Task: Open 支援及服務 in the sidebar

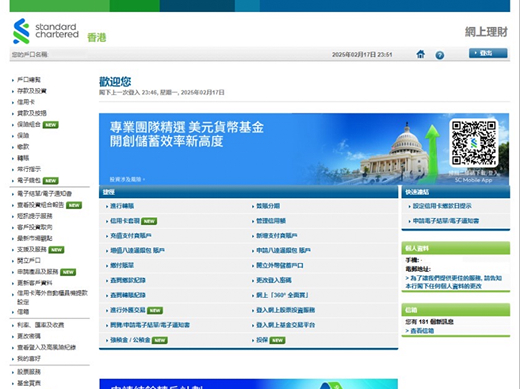Action: (32, 249)
